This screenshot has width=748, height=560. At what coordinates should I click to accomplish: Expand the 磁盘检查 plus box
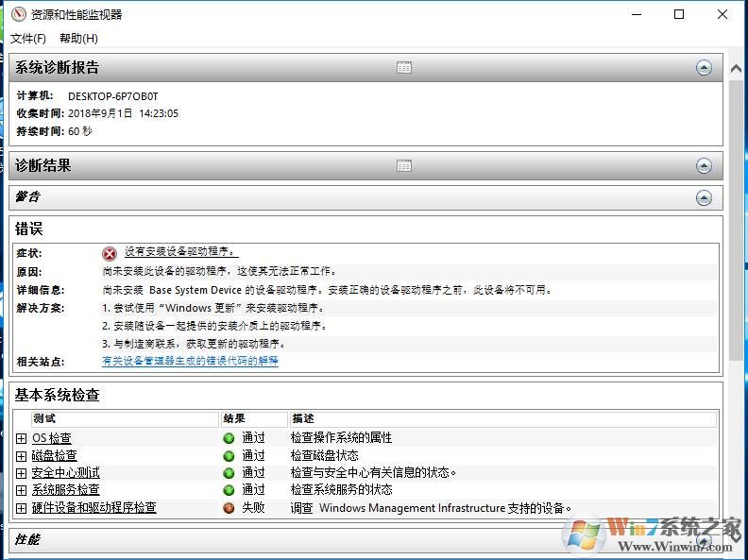click(22, 456)
